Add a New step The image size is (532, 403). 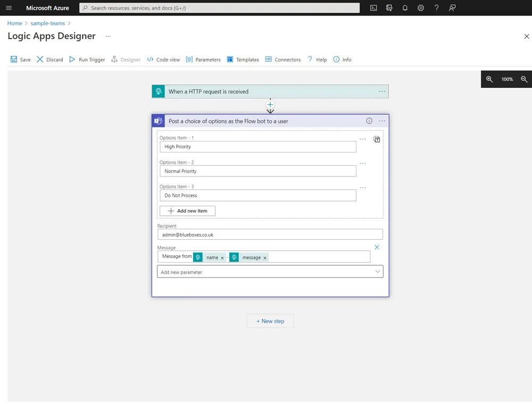click(x=270, y=321)
